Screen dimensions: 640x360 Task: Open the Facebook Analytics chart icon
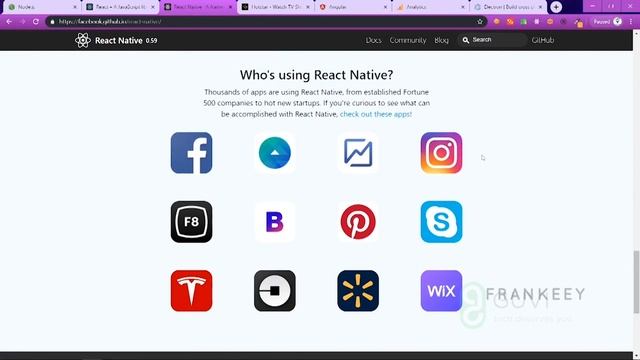click(x=358, y=153)
